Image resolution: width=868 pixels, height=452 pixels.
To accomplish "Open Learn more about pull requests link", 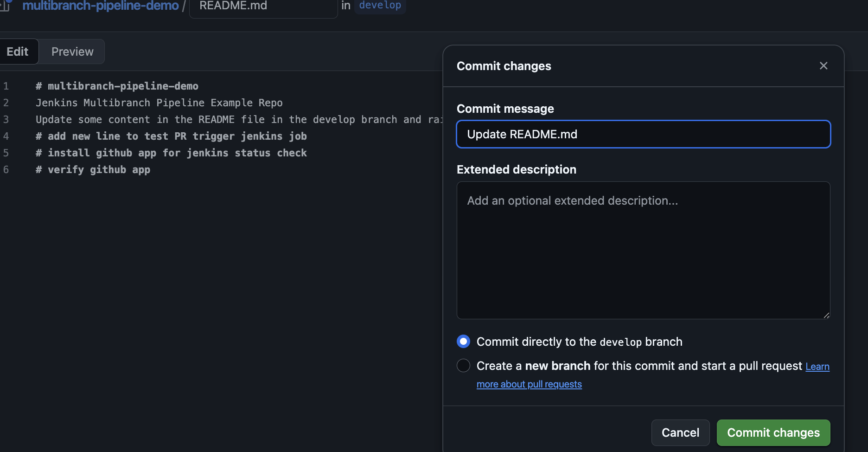I will point(529,384).
